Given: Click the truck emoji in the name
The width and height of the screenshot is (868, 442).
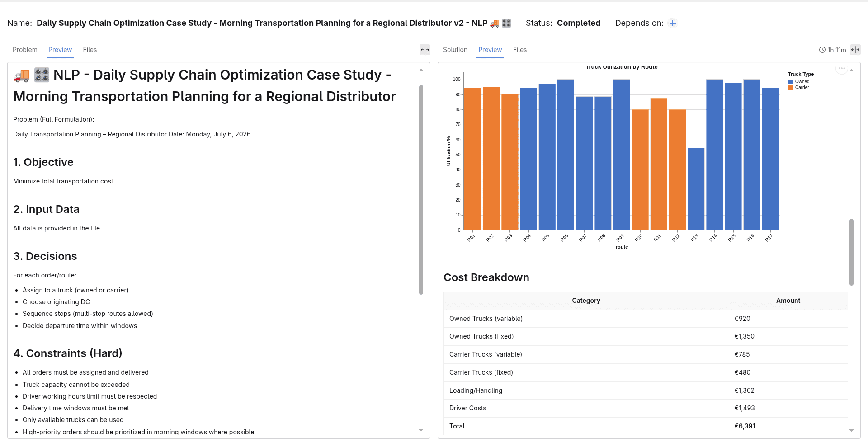Looking at the screenshot, I should click(x=495, y=23).
